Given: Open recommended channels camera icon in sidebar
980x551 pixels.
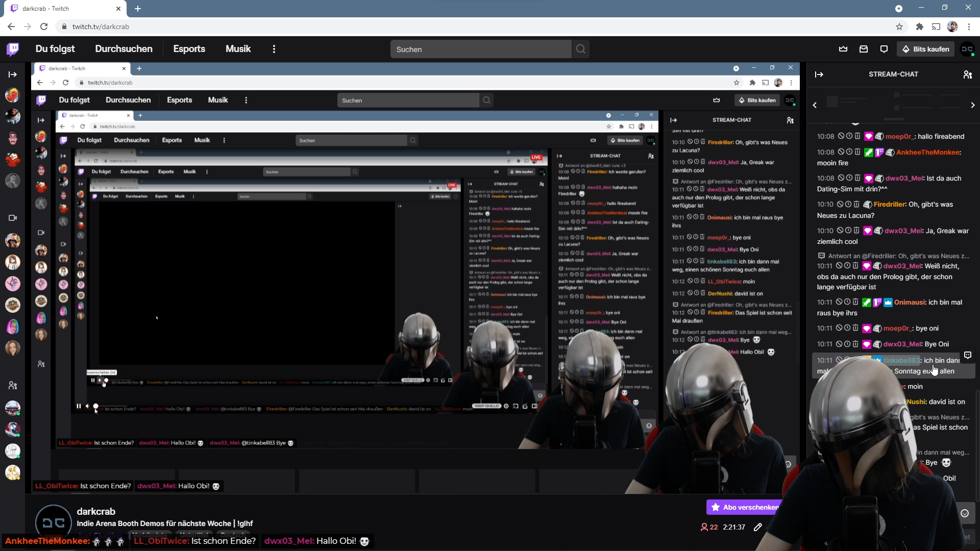Looking at the screenshot, I should (13, 218).
